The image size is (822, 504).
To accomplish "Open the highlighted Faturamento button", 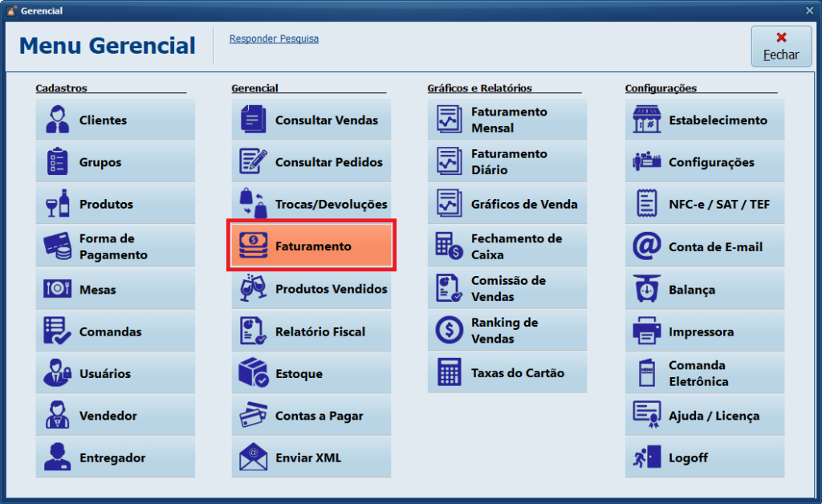I will 311,246.
